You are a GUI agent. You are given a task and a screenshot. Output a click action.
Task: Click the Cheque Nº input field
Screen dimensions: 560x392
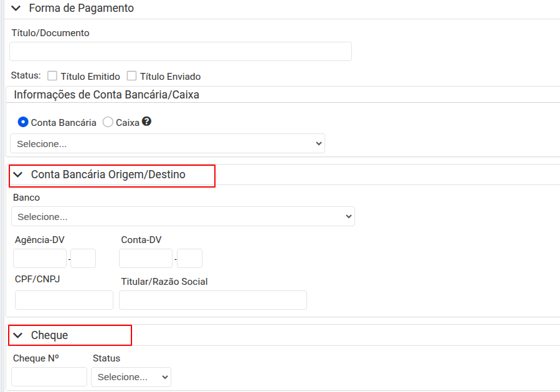tap(49, 377)
